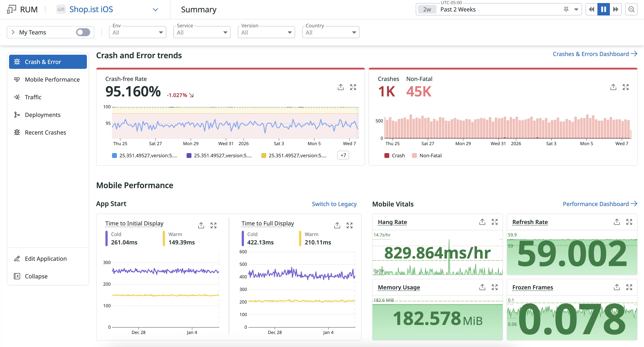Screen dimensions: 644x347
Task: Select Mobile Performance in sidebar
Action: [x=52, y=79]
